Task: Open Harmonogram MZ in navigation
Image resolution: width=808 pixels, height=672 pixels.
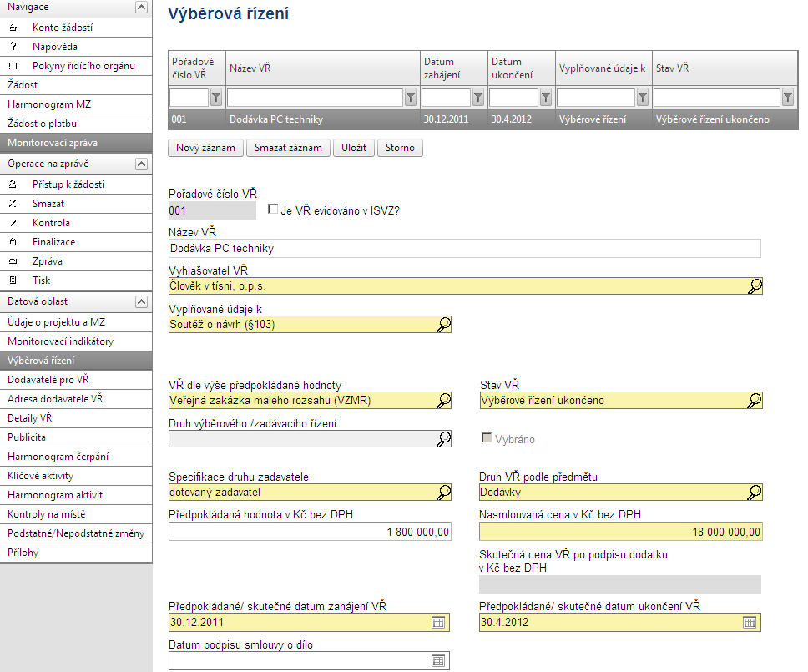Action: pos(76,104)
